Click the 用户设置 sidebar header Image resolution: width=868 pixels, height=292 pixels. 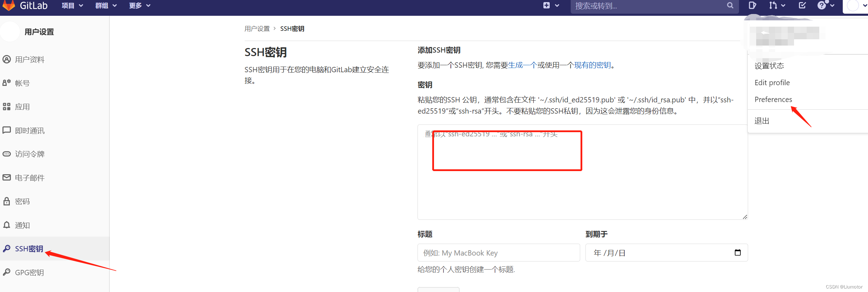[x=39, y=32]
